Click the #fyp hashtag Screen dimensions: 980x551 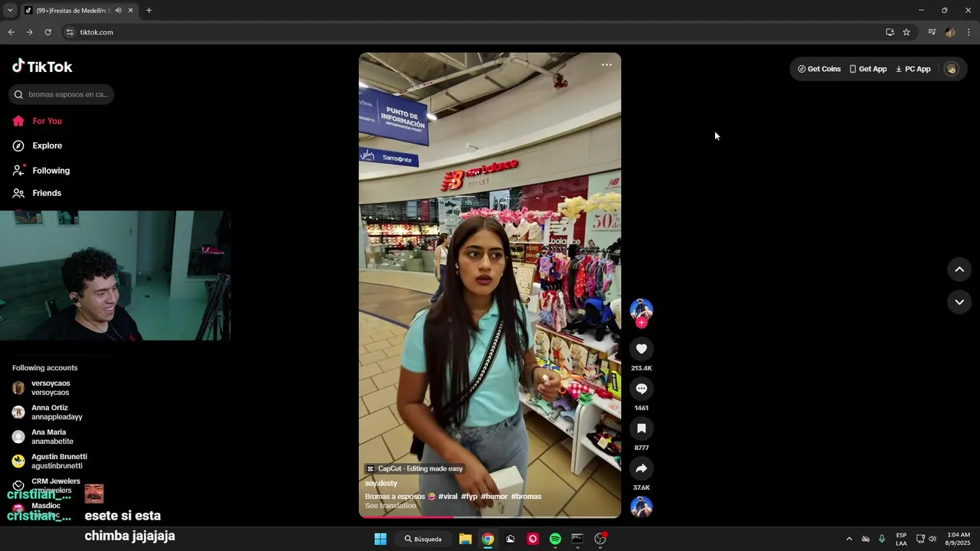(469, 497)
